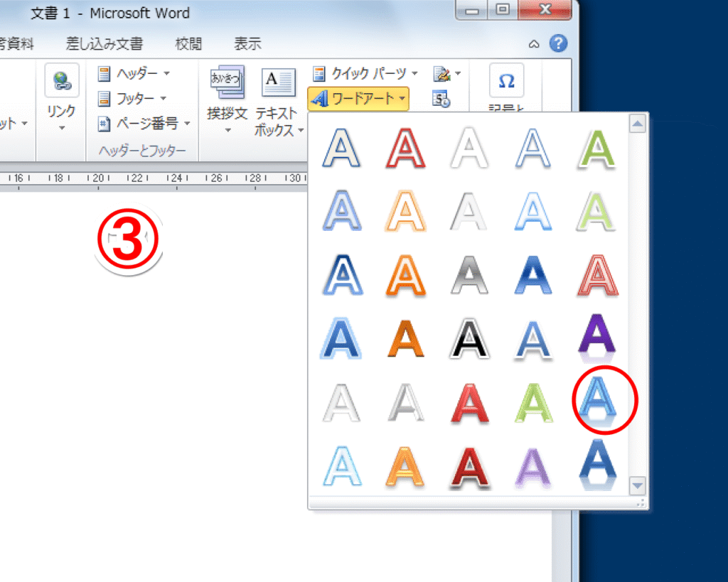Select blue glow WordArt style in fourth row

(341, 338)
